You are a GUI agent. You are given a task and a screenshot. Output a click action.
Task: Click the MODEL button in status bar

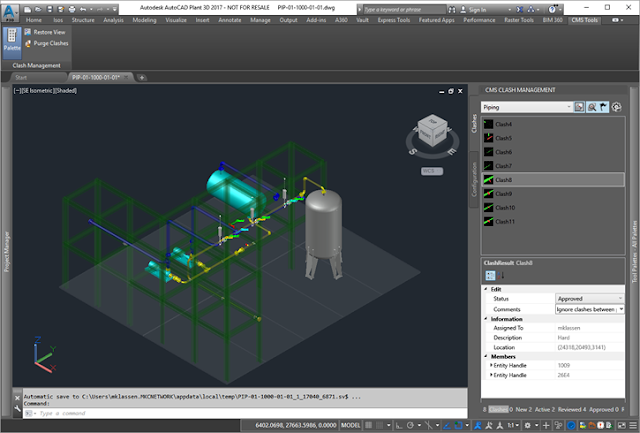tap(351, 425)
